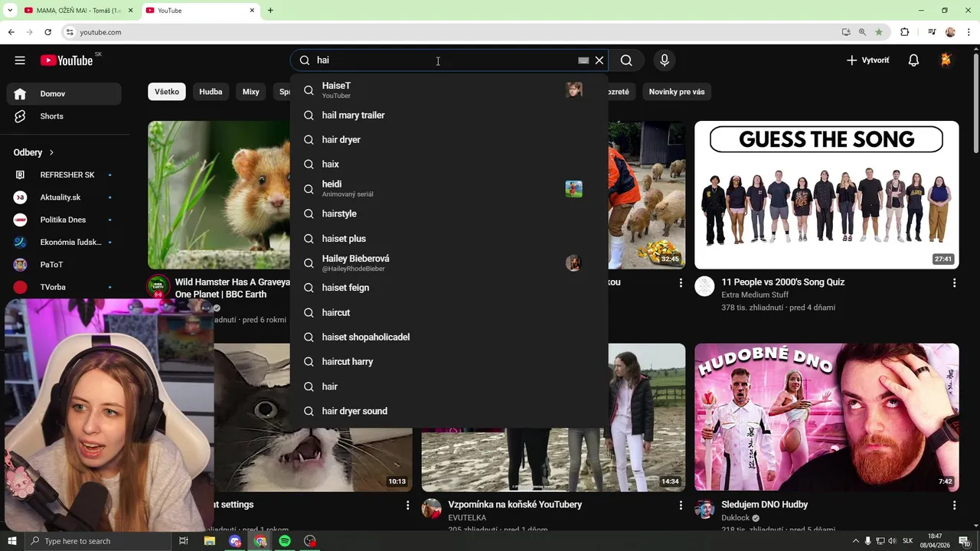The width and height of the screenshot is (980, 551).
Task: Choose 'hail mary trailer' suggestion
Action: [x=449, y=115]
